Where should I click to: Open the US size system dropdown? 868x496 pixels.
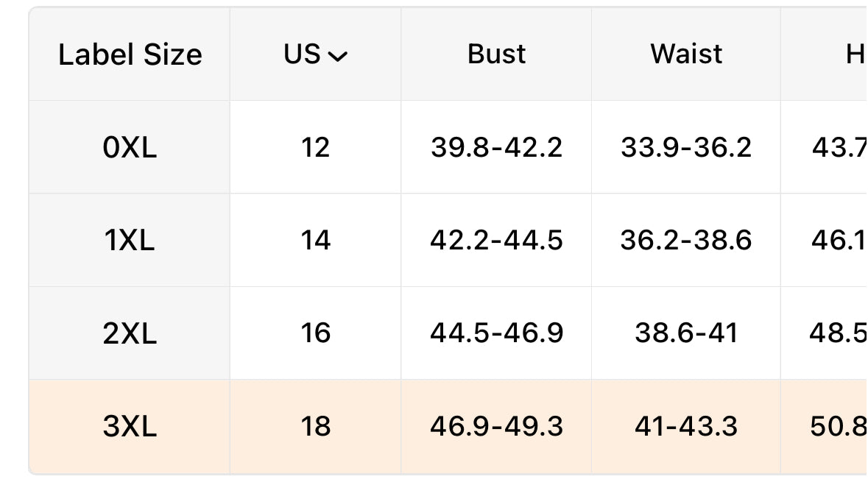(315, 54)
